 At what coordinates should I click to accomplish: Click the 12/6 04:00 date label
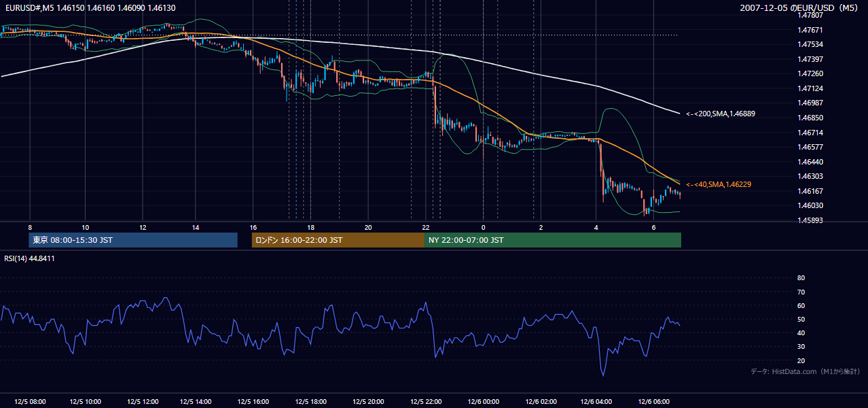[596, 402]
